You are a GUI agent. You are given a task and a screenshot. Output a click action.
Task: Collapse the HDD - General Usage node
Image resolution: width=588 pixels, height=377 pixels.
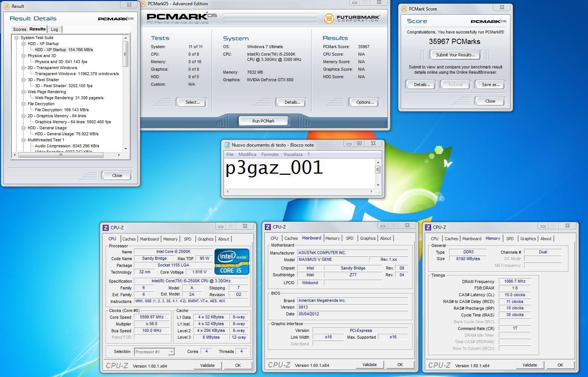point(24,128)
